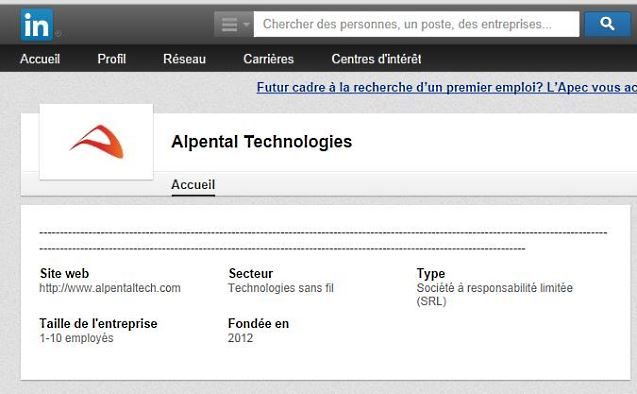Open the http://www.alpentaltech.com website link
Image resolution: width=637 pixels, height=394 pixels.
pyautogui.click(x=110, y=288)
